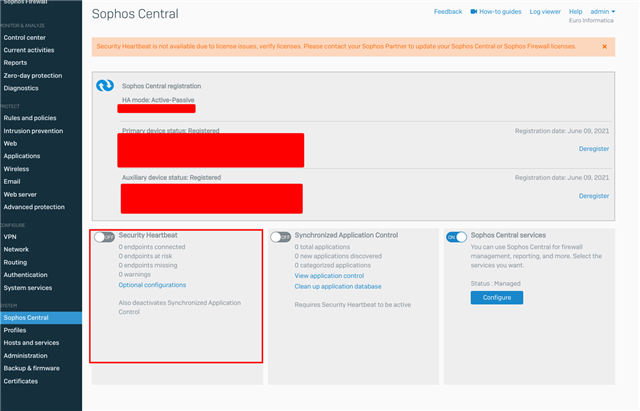
Task: Open Network settings in sidebar
Action: (16, 249)
